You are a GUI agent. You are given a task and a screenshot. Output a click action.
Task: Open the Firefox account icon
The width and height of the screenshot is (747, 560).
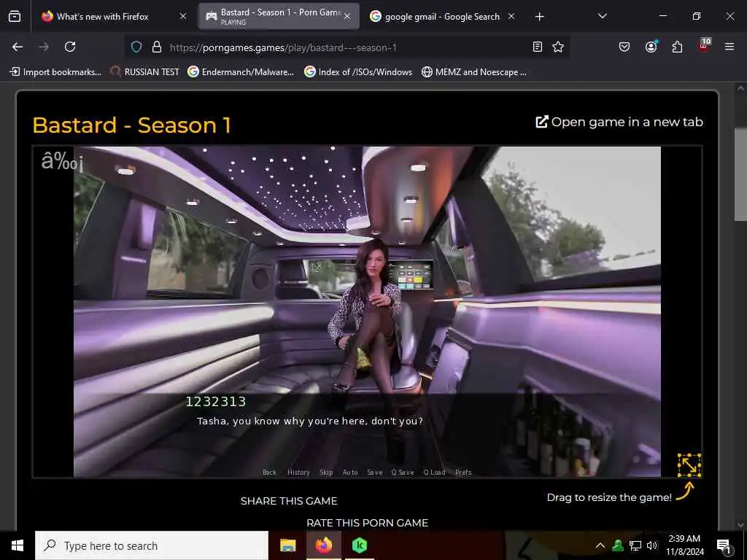click(x=651, y=47)
